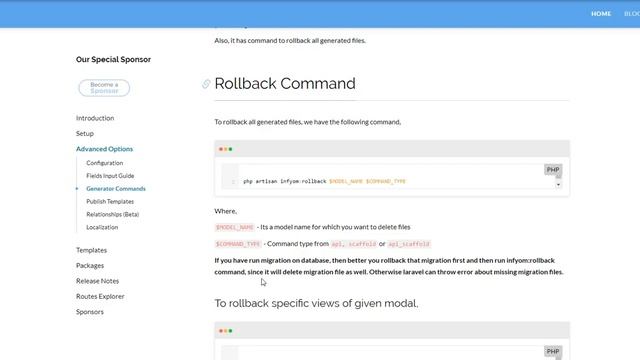Open the Localization page
This screenshot has height=360, width=640.
[102, 227]
